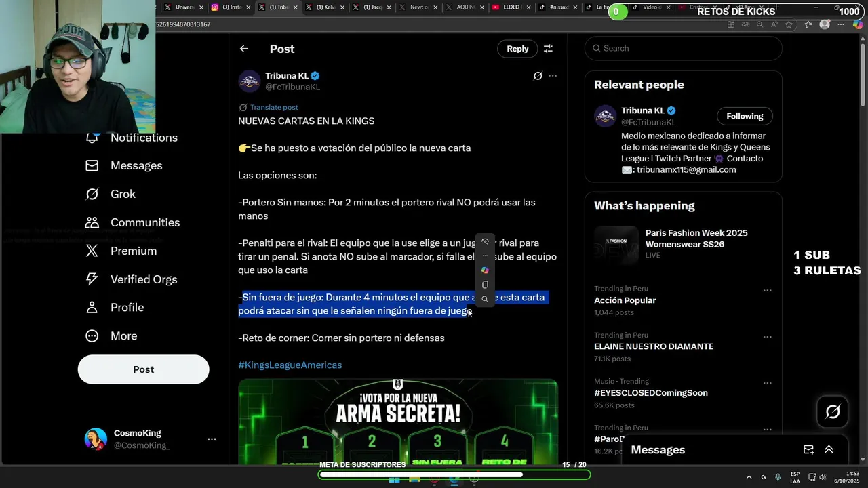Click the ESP LAA language indicator
Screen dimensions: 868x488
[x=795, y=477]
